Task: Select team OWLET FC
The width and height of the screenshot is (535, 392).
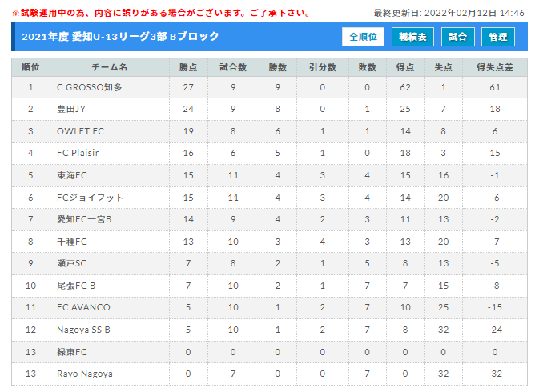Action: (x=80, y=131)
